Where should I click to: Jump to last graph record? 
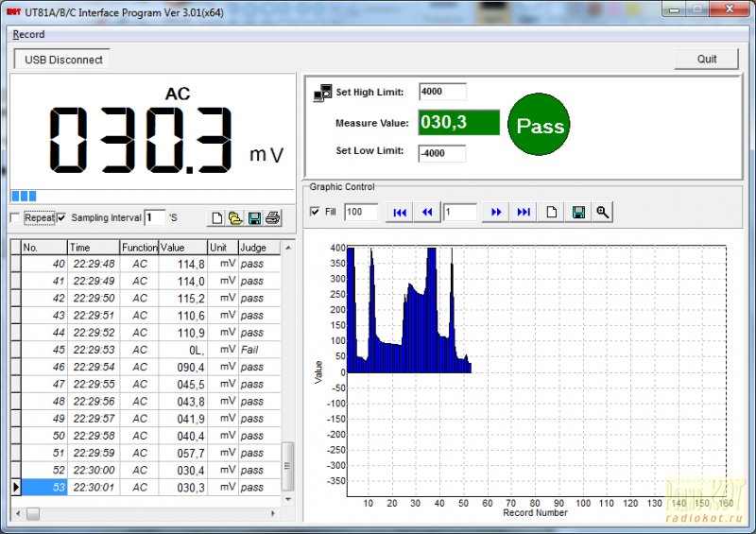523,213
